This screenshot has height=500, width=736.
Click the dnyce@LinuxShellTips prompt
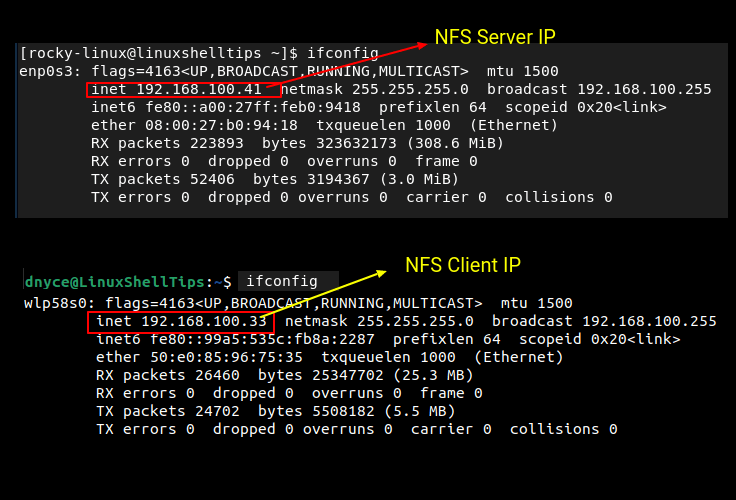pos(128,282)
